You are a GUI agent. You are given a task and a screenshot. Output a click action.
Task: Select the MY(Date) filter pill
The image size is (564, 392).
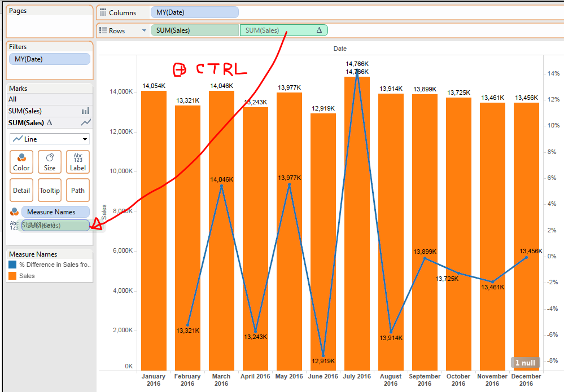tap(50, 59)
